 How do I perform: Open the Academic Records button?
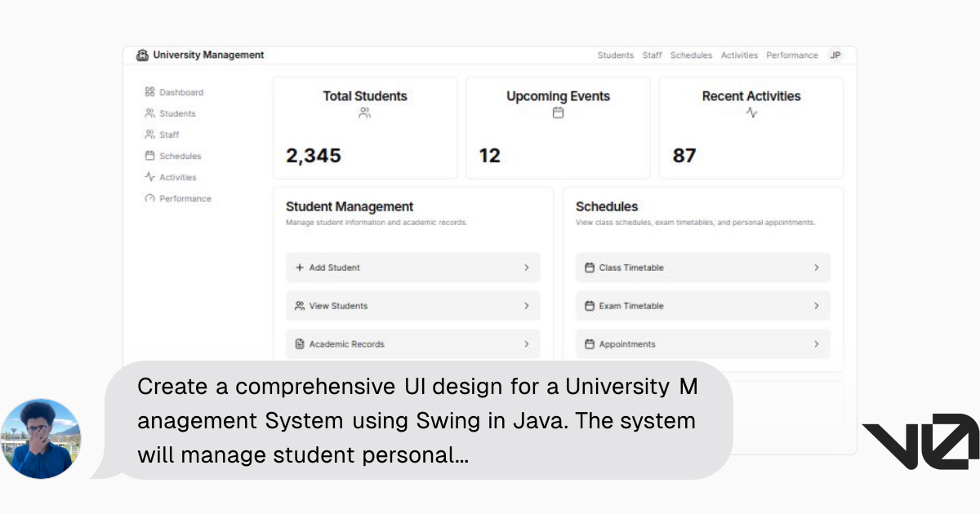(x=413, y=344)
